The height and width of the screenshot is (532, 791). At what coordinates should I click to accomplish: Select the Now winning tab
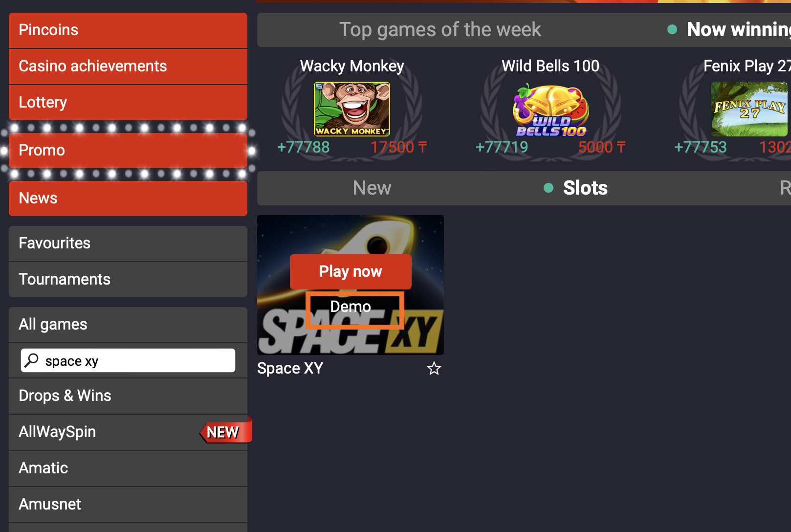729,30
